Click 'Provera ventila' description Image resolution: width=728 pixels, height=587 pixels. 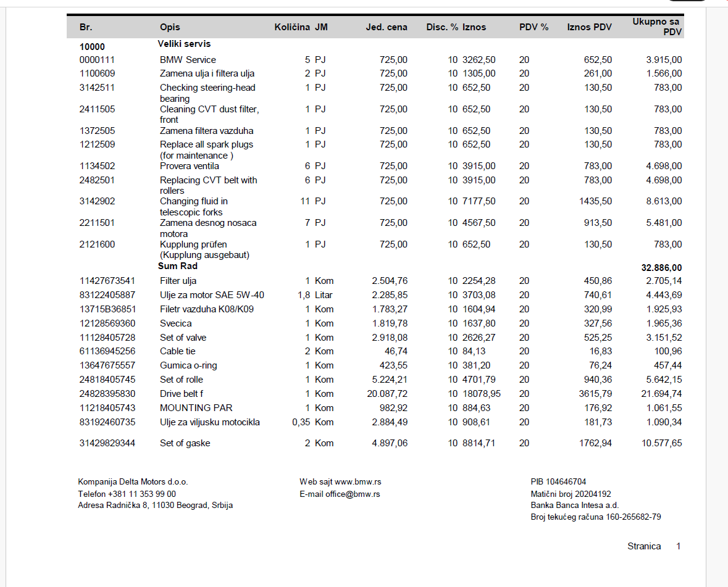click(x=190, y=166)
